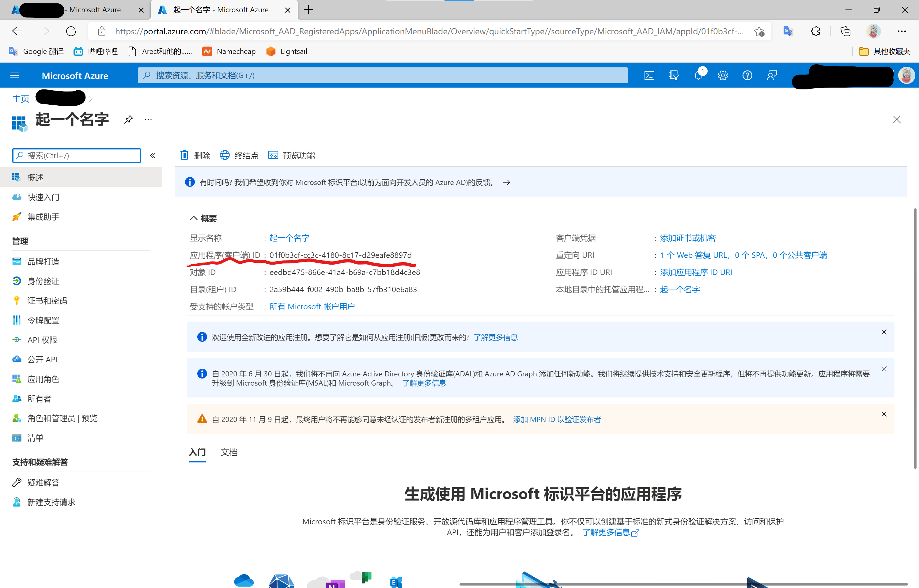919x588 pixels.
Task: Open the directory and subscription filter icon
Action: pyautogui.click(x=674, y=76)
